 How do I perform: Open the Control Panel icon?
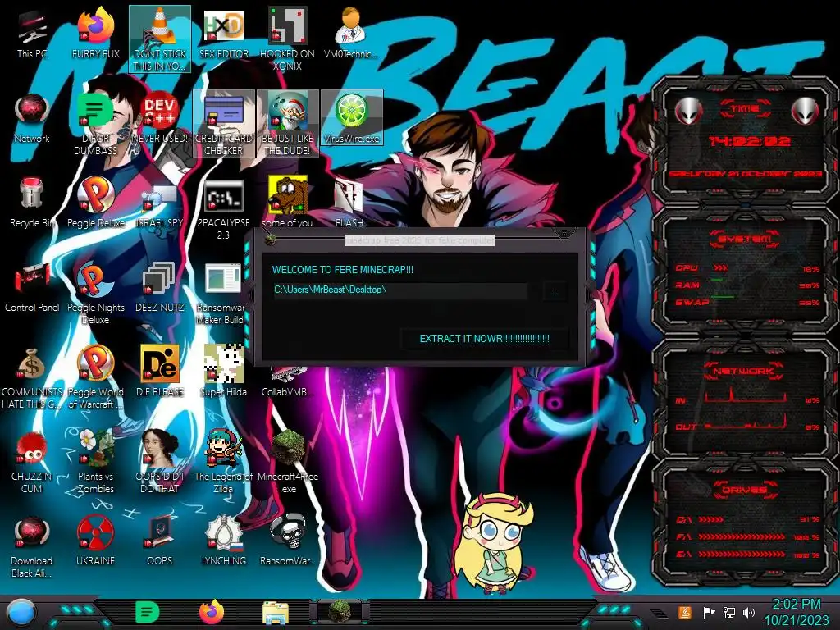pyautogui.click(x=32, y=288)
